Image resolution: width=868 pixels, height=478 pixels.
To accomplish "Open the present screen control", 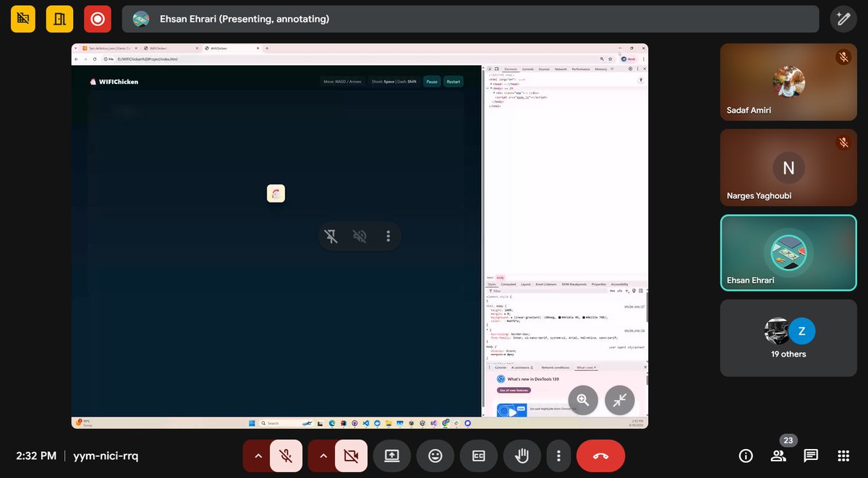I will [x=391, y=456].
